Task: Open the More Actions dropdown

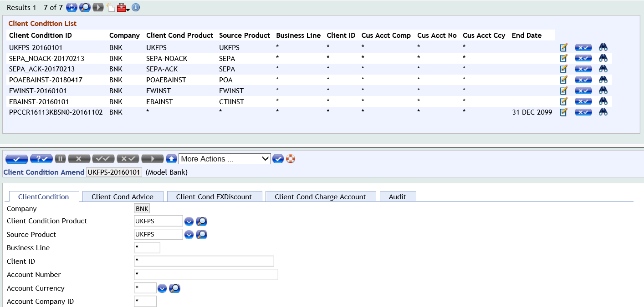Action: 225,159
